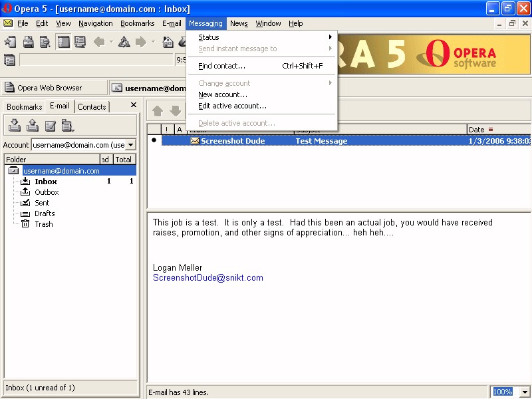The image size is (532, 399).
Task: Open the Back history dropdown arrow
Action: point(111,42)
